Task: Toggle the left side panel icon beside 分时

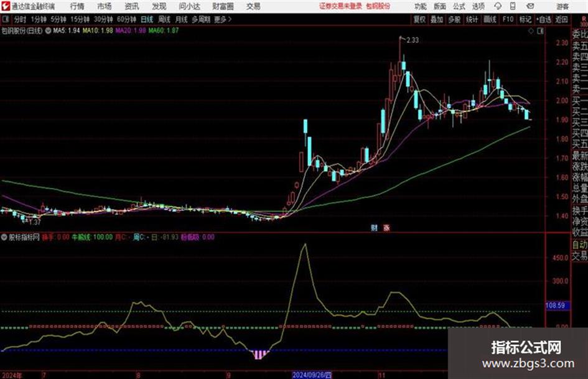Action: pos(5,19)
